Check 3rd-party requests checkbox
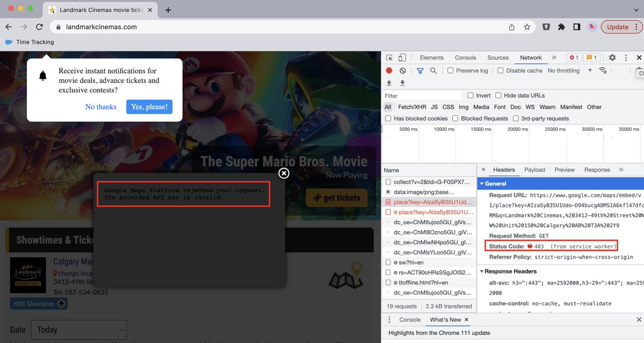Viewport: 644px width, 343px height. pos(516,119)
